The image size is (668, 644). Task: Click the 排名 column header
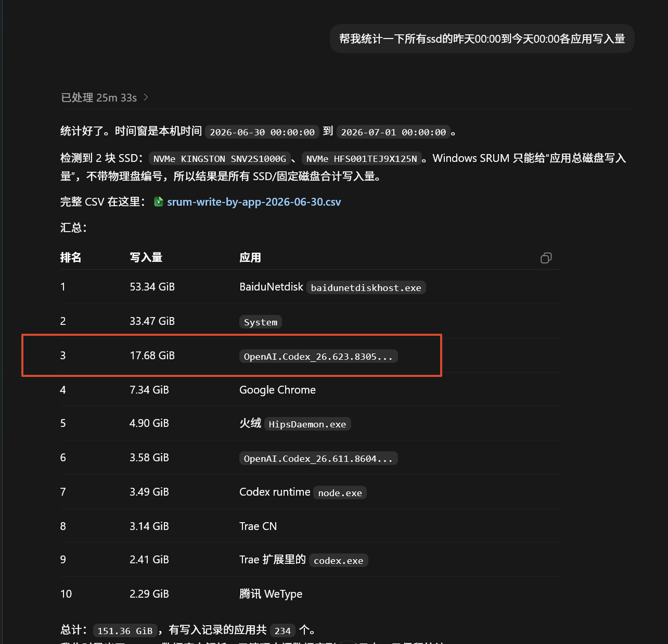(x=71, y=258)
